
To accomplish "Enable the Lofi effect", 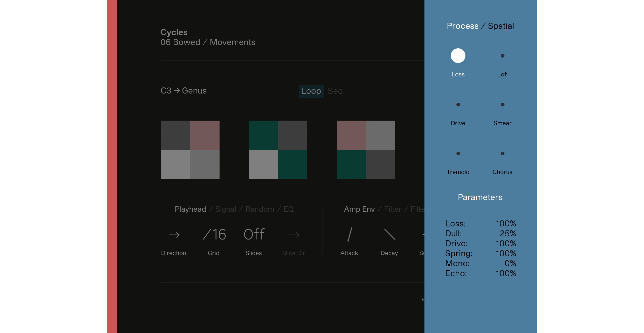I will tap(502, 56).
